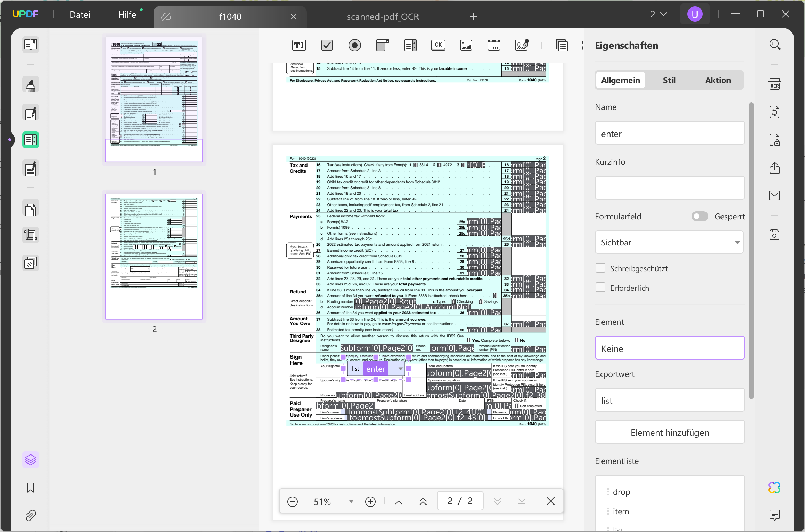Add a digital signature field
Screen dimensions: 805x532
click(521, 45)
